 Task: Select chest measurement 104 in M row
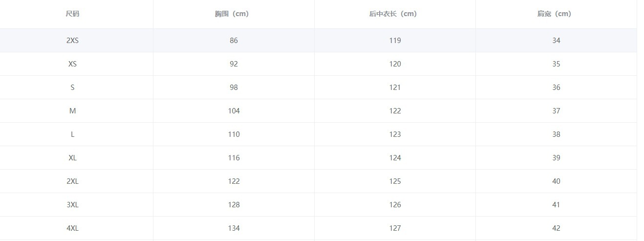point(234,111)
